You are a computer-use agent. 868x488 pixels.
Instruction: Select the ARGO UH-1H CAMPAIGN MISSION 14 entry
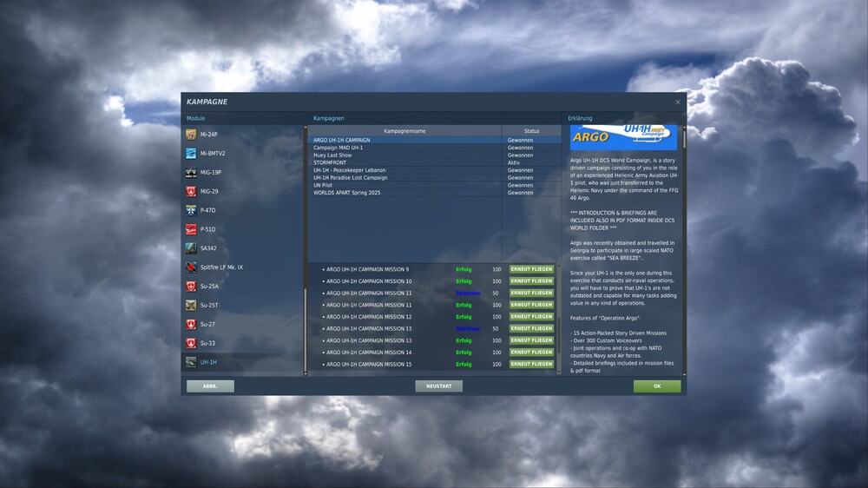(x=369, y=353)
